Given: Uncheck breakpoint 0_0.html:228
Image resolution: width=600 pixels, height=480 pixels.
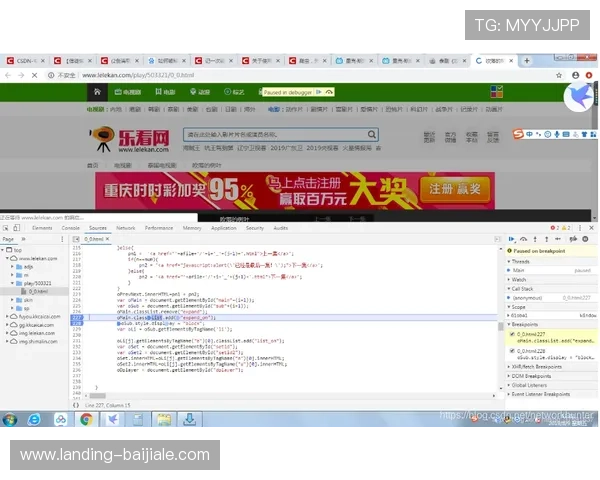Looking at the screenshot, I should click(512, 351).
